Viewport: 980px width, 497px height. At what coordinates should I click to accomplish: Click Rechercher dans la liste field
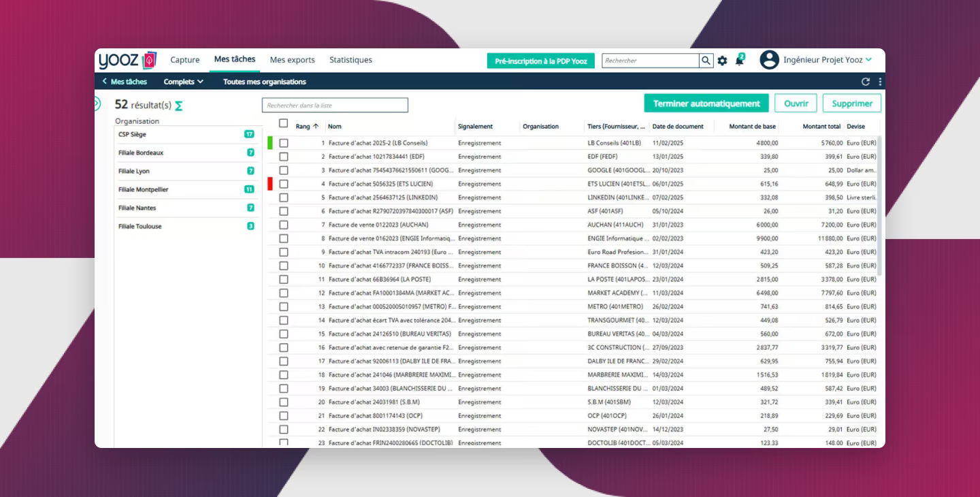pyautogui.click(x=335, y=106)
